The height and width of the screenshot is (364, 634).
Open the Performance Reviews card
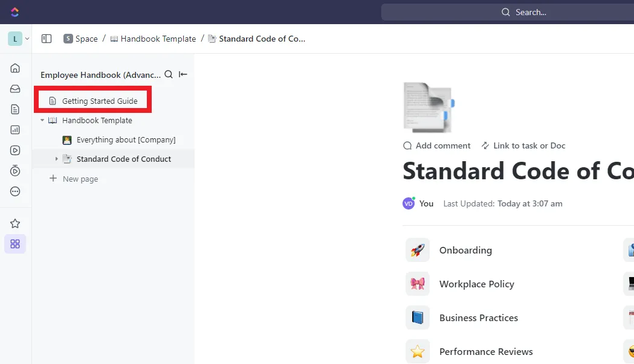[486, 352]
